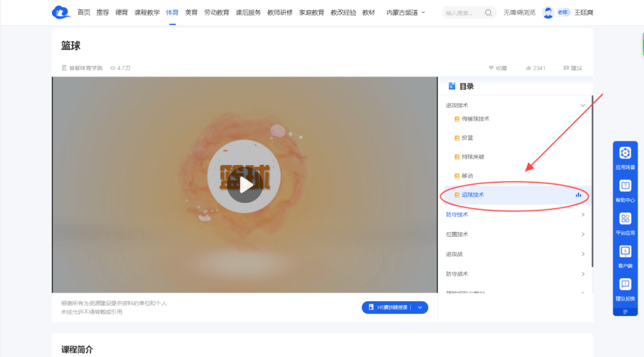Screen dimensions: 644x357
Task: Open the 劳动教育 navigation item
Action: click(216, 13)
